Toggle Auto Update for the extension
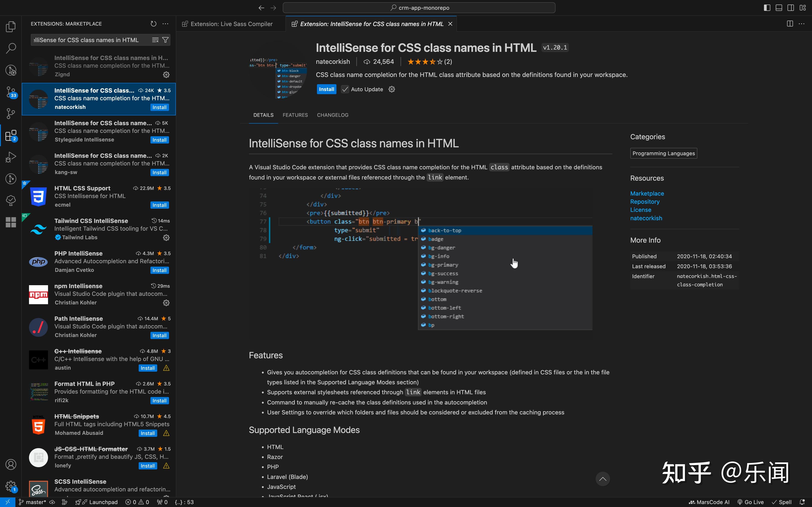Image resolution: width=812 pixels, height=507 pixels. (345, 89)
